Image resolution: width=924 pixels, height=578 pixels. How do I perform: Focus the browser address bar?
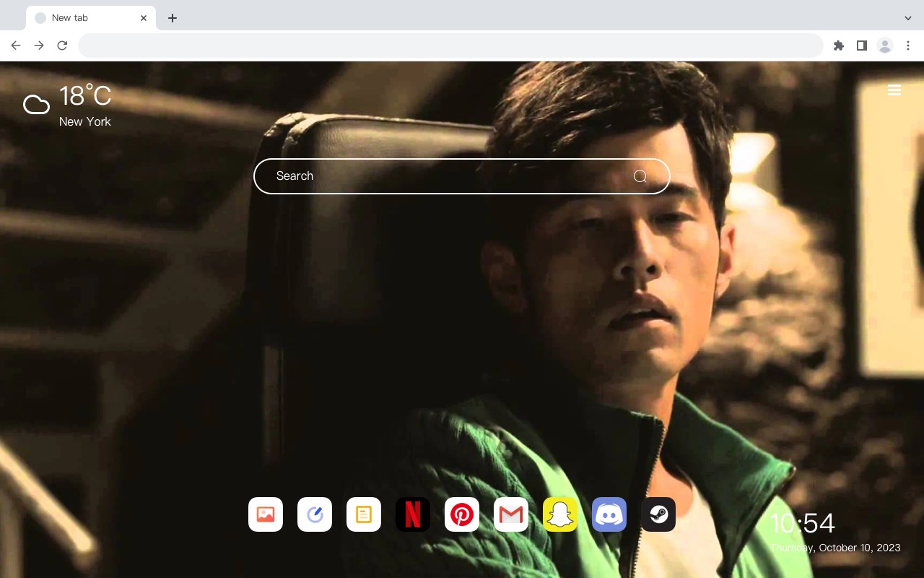pos(450,46)
